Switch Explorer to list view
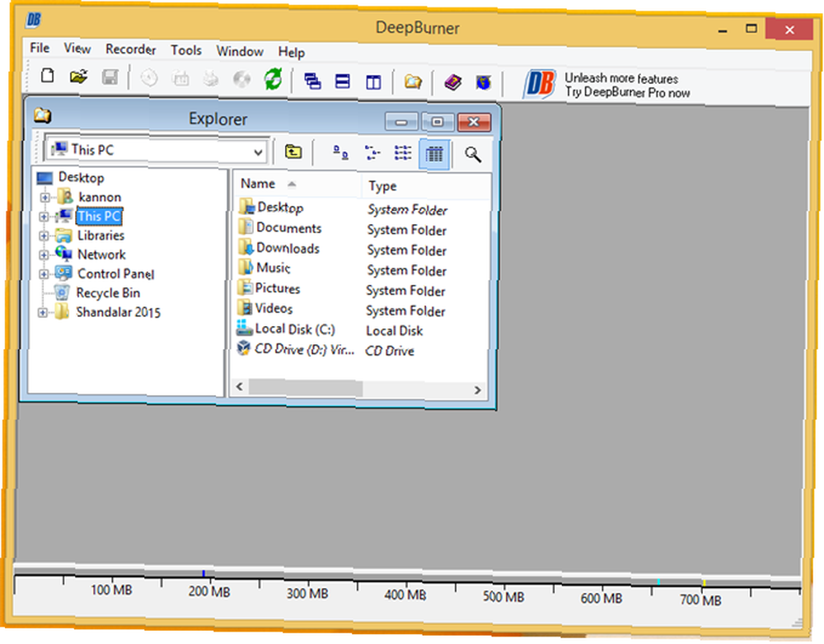This screenshot has width=824, height=644. (x=403, y=153)
